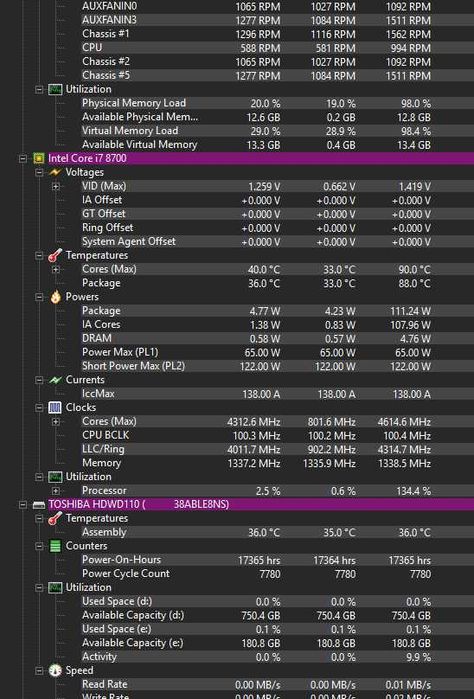Click the Intel Core i7 8700 chip icon
The image size is (474, 699).
click(39, 158)
